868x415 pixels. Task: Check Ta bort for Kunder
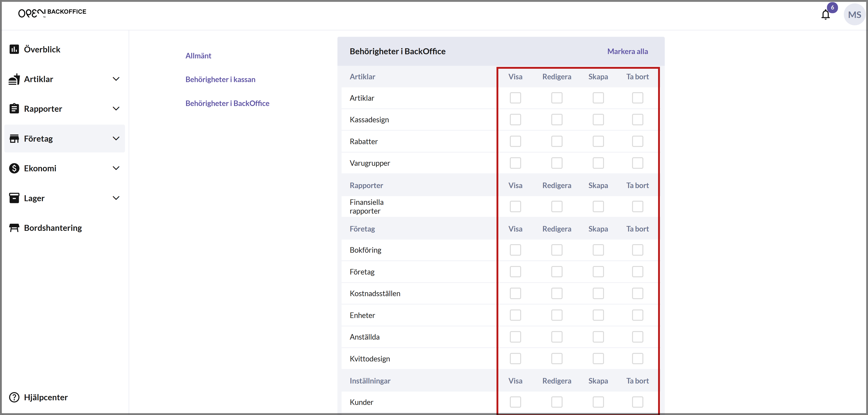pyautogui.click(x=637, y=402)
